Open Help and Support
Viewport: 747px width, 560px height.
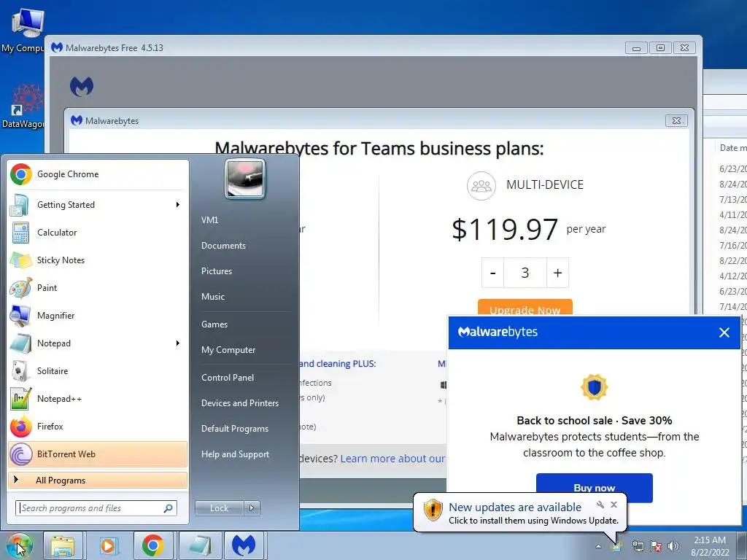(235, 454)
